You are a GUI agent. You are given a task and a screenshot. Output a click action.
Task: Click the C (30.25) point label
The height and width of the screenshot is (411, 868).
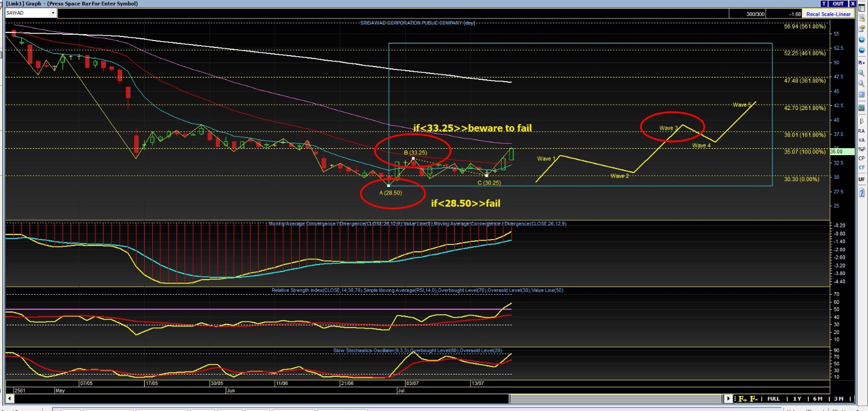pos(489,183)
